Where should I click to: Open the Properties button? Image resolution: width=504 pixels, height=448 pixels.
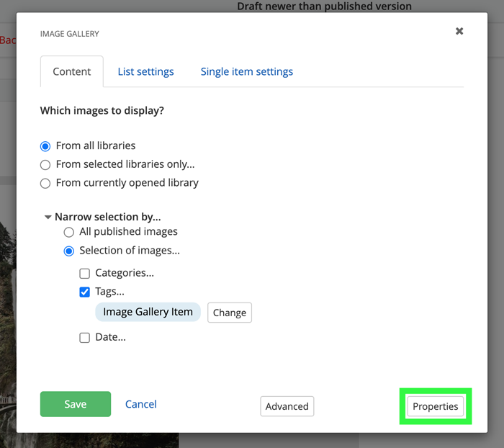(x=435, y=406)
